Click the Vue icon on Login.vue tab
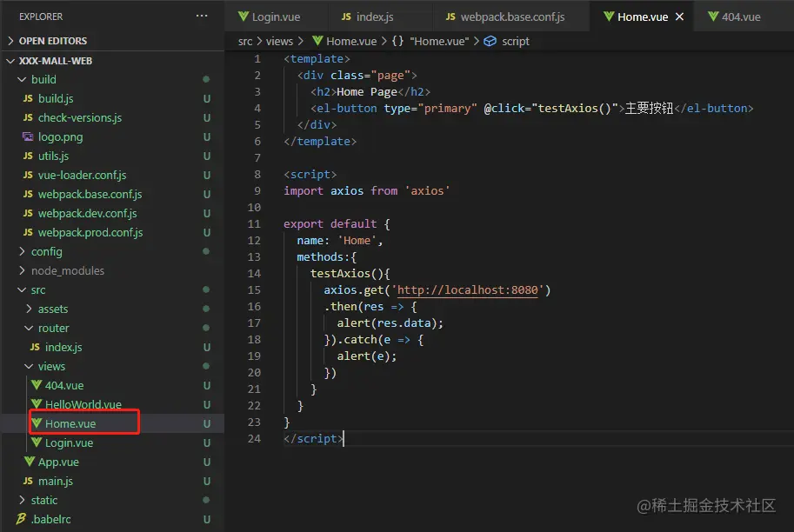Screen dimensions: 794x532 pos(244,17)
